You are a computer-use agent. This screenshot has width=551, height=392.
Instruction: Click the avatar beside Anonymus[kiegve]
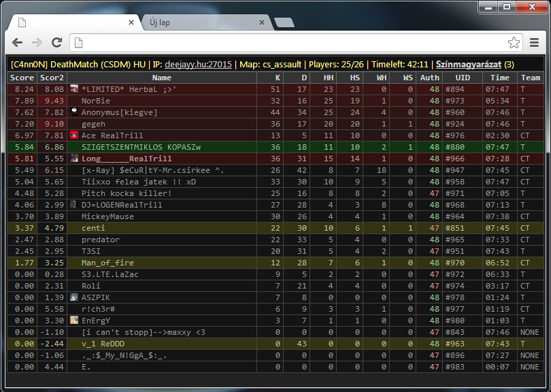pos(74,112)
